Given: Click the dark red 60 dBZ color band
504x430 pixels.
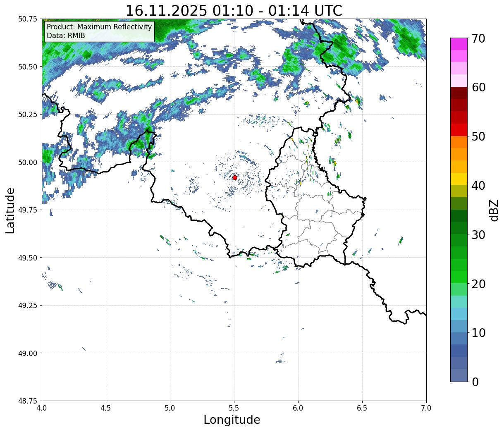Looking at the screenshot, I should tap(459, 93).
